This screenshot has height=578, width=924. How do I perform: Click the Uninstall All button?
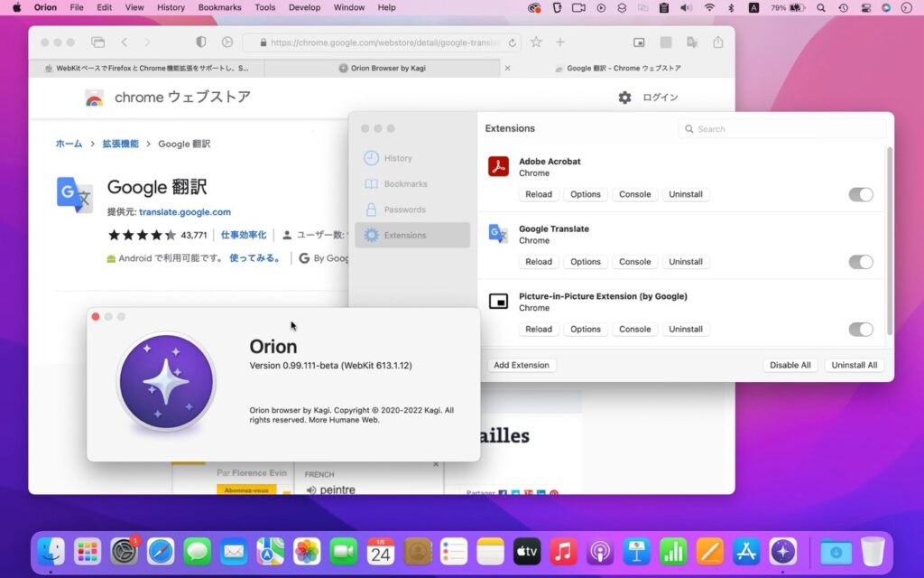coord(854,365)
